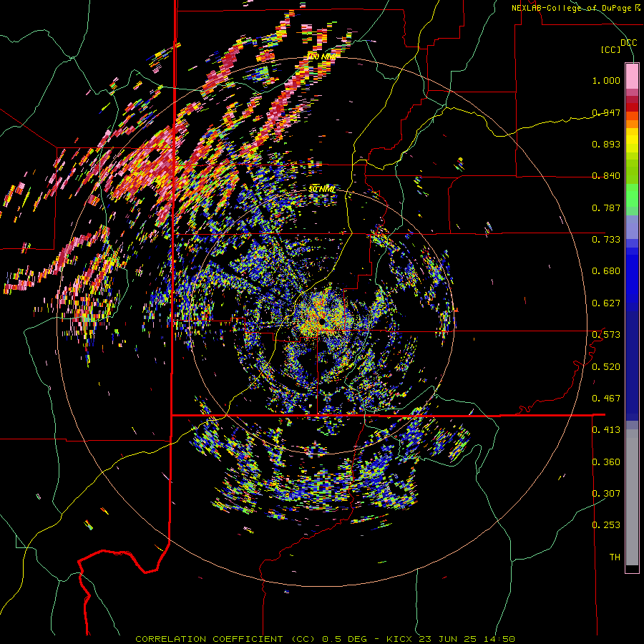Click the 0.360 scale value
This screenshot has width=644, height=644.
coord(606,462)
